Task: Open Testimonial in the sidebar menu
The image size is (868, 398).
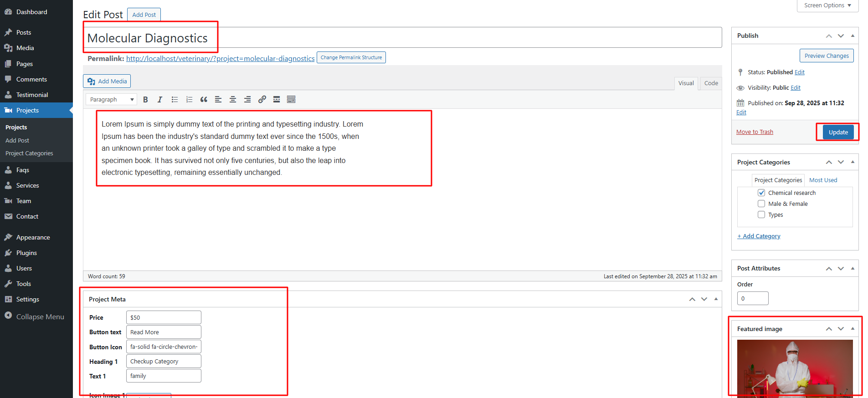Action: tap(32, 95)
